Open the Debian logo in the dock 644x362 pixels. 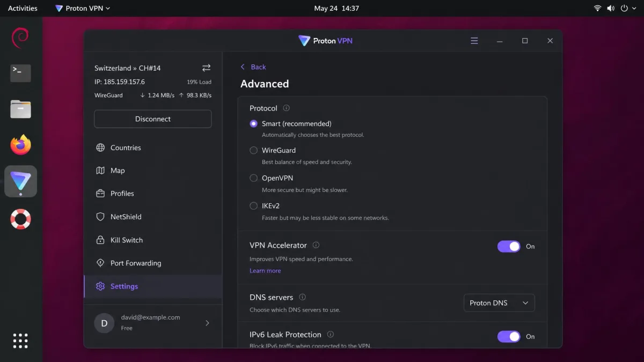click(20, 36)
